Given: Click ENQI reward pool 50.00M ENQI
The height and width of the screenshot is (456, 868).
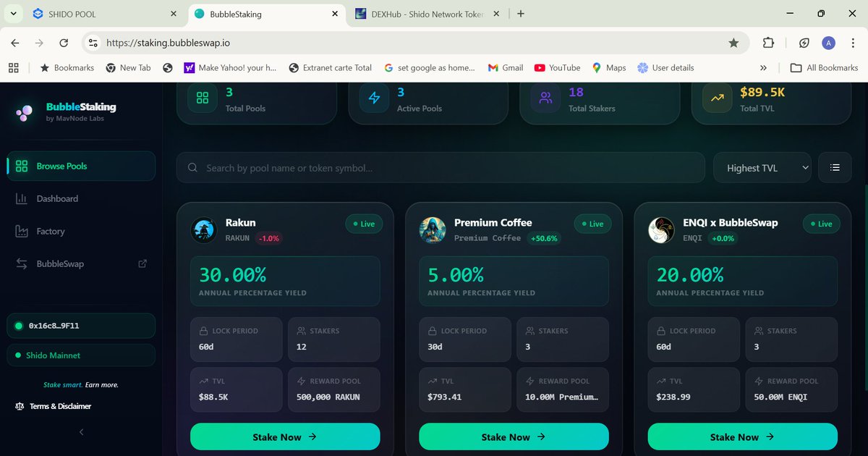Looking at the screenshot, I should pos(780,397).
